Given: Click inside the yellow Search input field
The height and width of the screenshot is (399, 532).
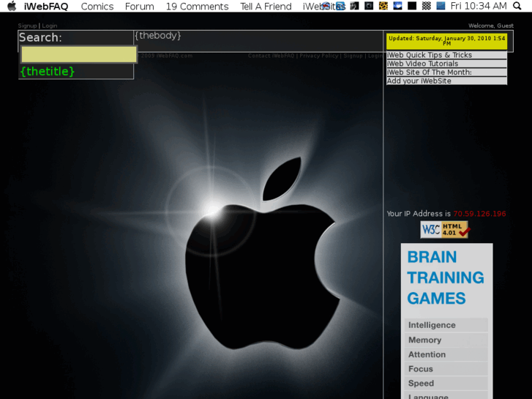Looking at the screenshot, I should [78, 55].
